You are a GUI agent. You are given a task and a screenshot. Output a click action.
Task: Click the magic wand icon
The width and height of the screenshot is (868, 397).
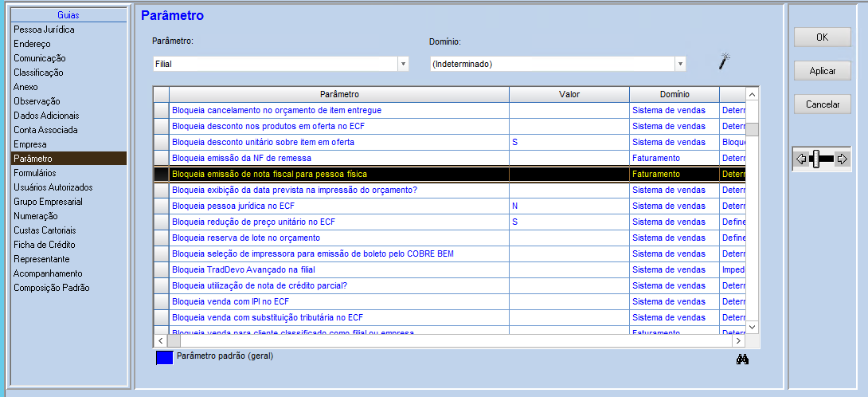click(724, 62)
